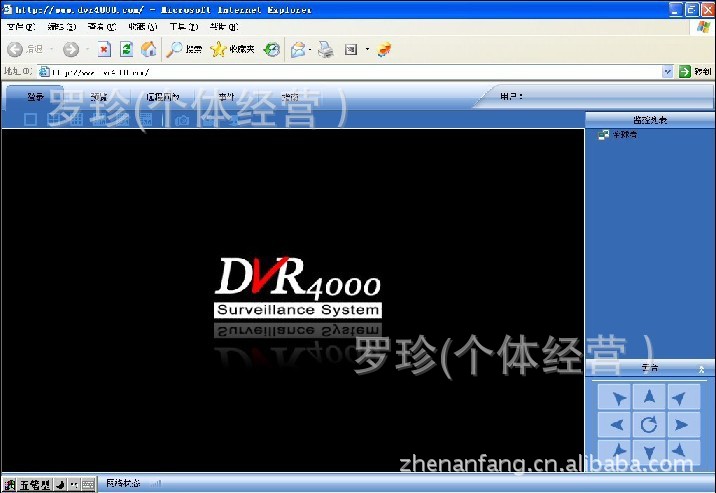Open the 编辑(E) Edit menu
This screenshot has height=493, width=716.
61,27
